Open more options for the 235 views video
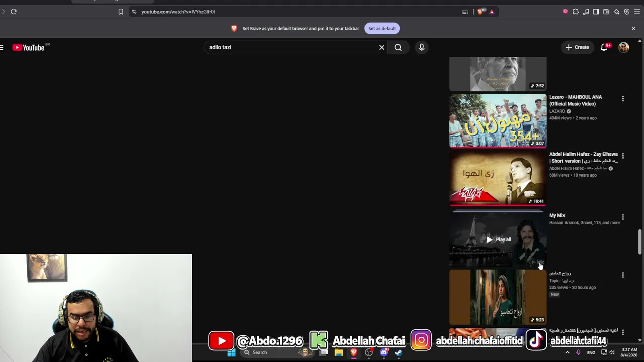 [x=623, y=275]
